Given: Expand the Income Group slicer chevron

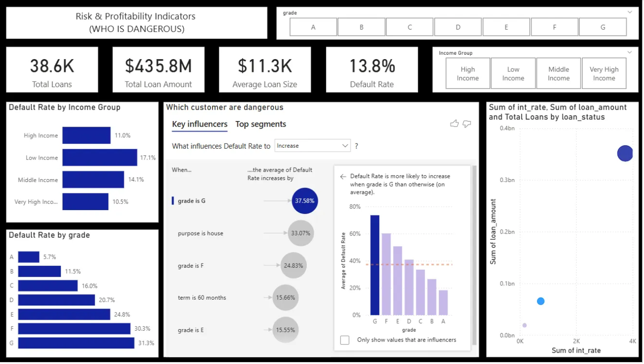Looking at the screenshot, I should pos(630,52).
